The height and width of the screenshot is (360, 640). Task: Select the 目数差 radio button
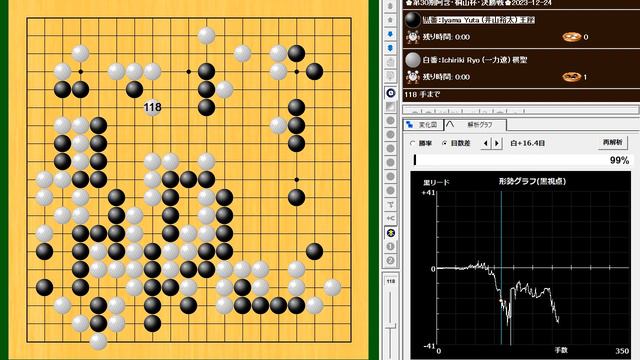pos(444,143)
